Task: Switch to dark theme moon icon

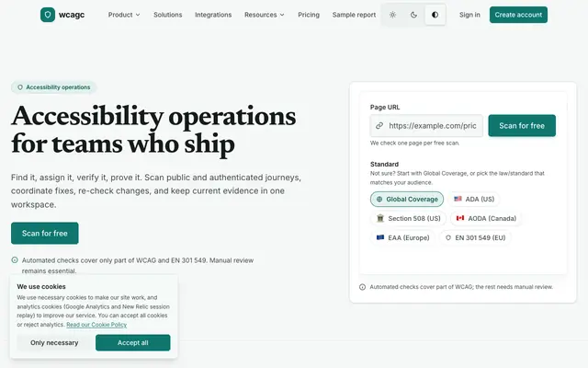Action: pos(413,15)
